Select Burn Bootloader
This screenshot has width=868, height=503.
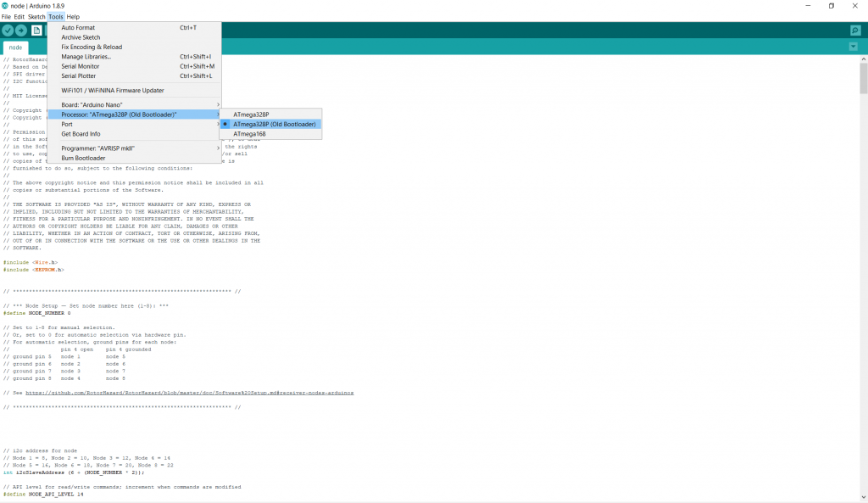(x=135, y=158)
